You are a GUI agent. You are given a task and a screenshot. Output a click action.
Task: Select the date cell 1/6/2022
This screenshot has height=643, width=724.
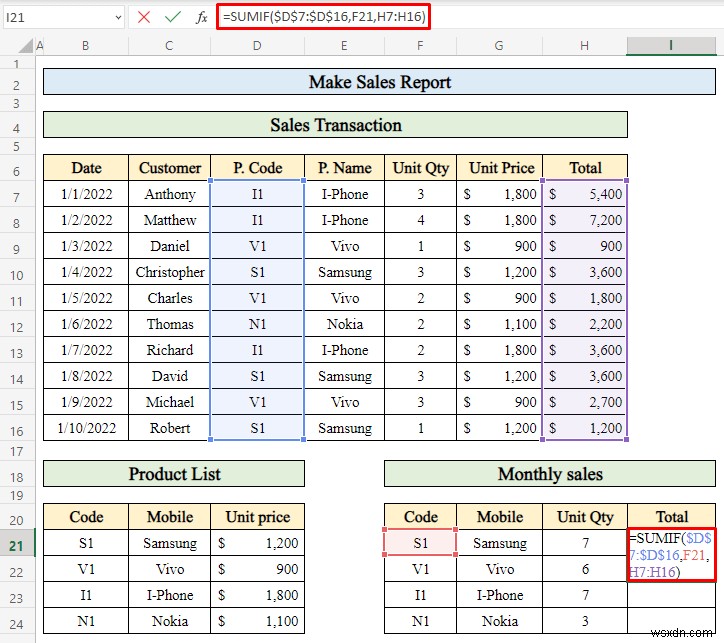pos(86,324)
